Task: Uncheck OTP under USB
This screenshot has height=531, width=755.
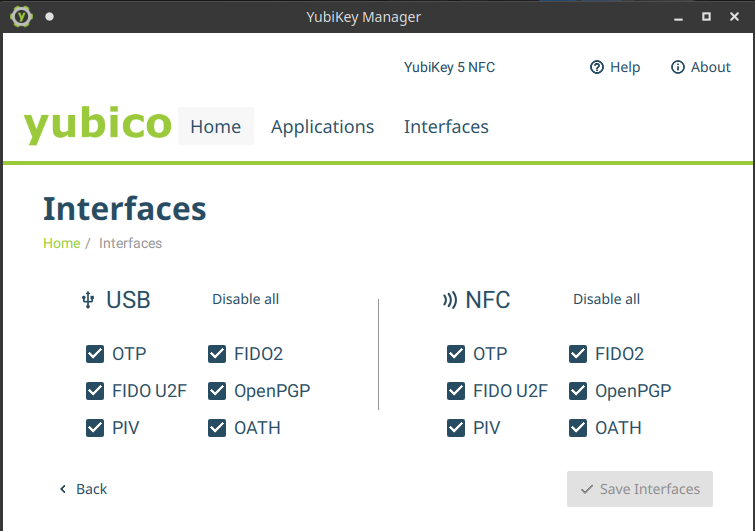Action: point(95,354)
